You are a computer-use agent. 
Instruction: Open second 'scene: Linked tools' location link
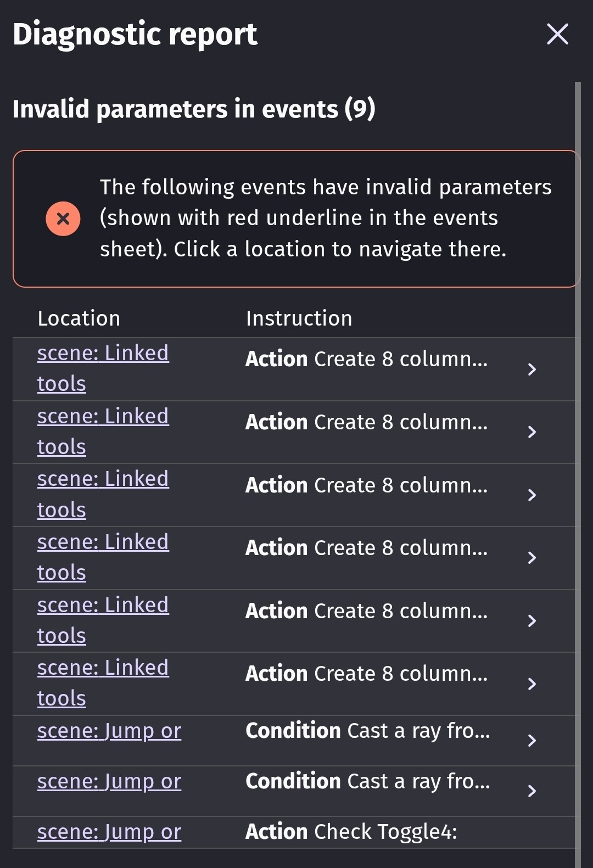tap(103, 432)
